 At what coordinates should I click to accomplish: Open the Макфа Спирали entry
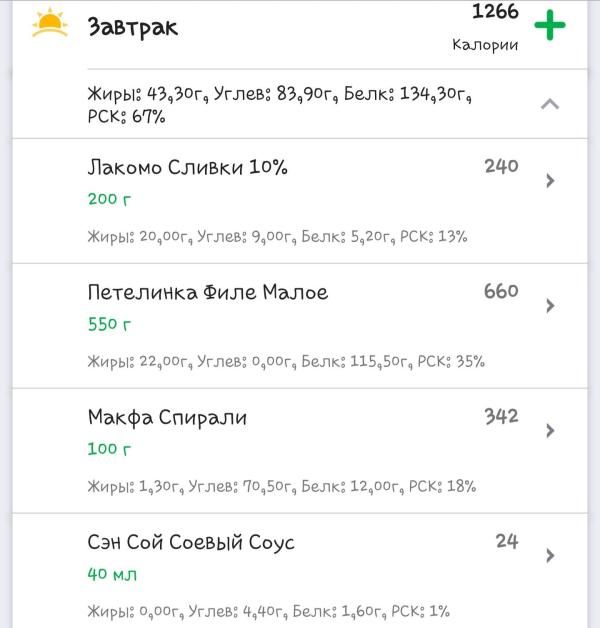167,418
